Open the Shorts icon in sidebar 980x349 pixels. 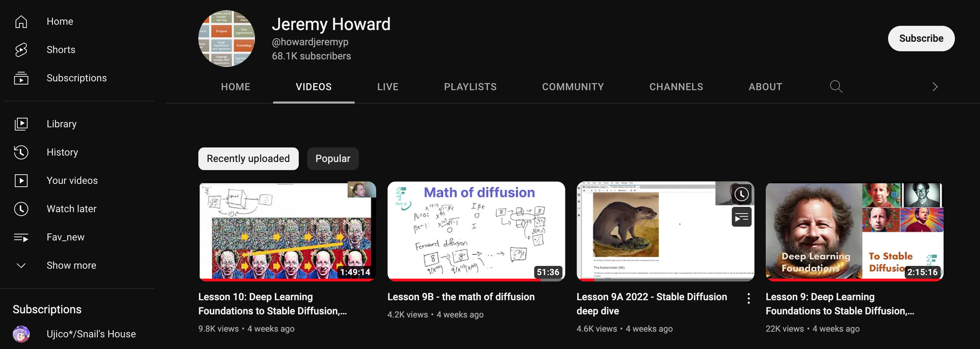pyautogui.click(x=21, y=50)
